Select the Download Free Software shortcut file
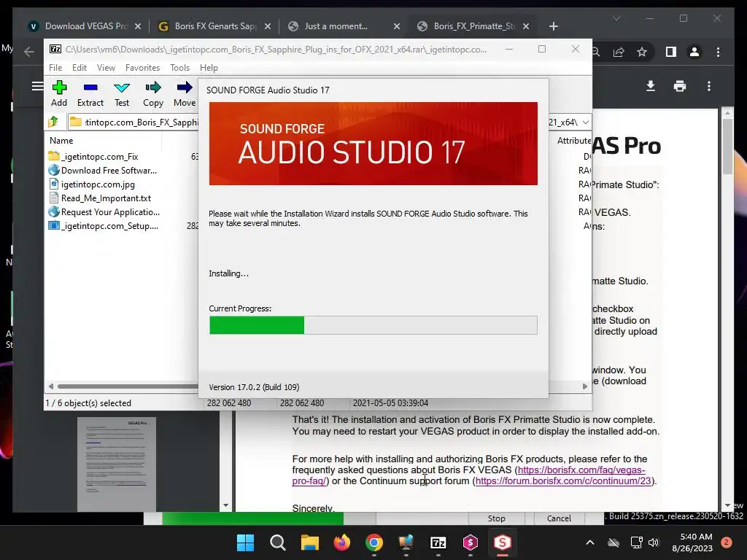This screenshot has height=560, width=747. pos(109,170)
